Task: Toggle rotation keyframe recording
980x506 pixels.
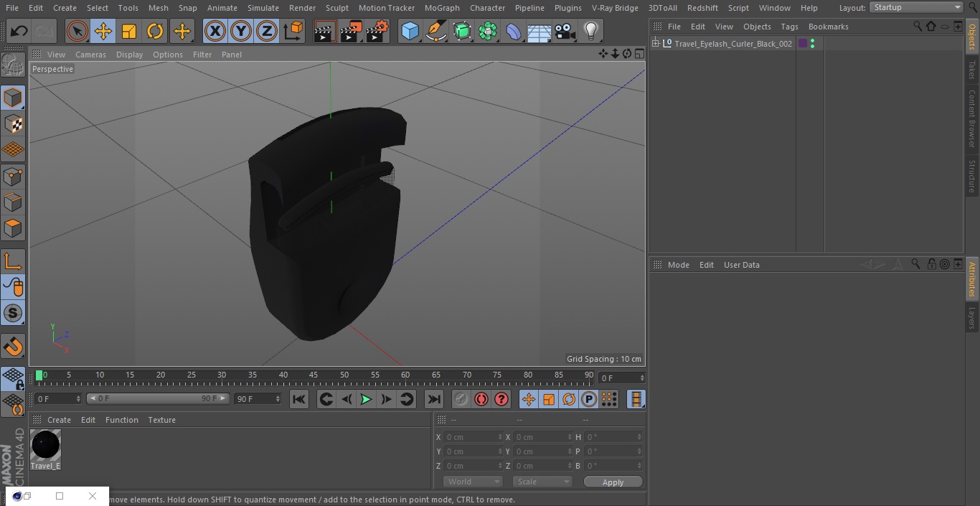Action: [x=569, y=399]
